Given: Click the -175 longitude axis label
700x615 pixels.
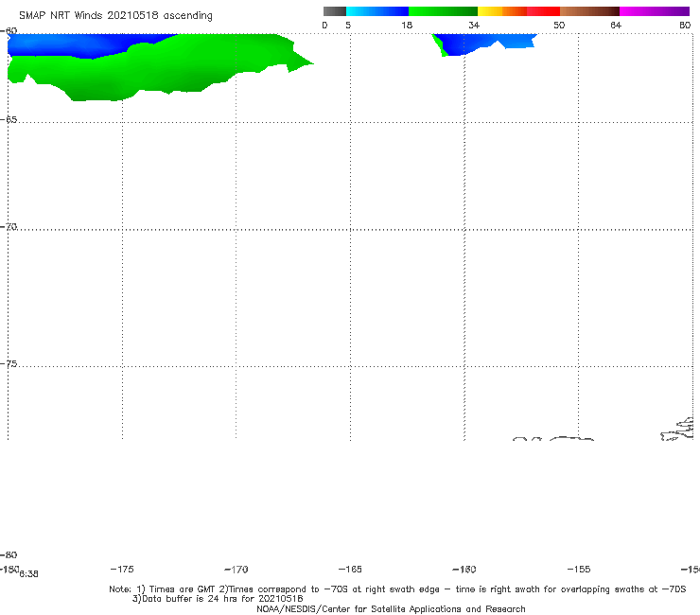Looking at the screenshot, I should point(122,569).
